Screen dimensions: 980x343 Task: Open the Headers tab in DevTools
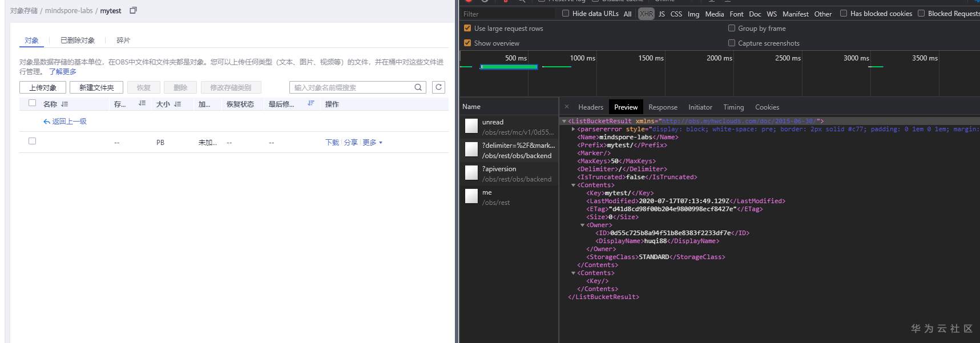click(591, 107)
